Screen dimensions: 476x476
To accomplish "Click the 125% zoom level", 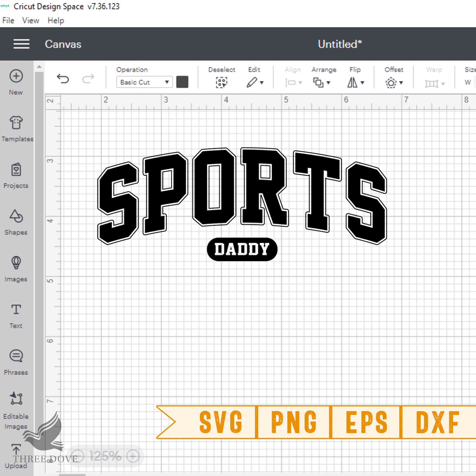I will pyautogui.click(x=105, y=456).
